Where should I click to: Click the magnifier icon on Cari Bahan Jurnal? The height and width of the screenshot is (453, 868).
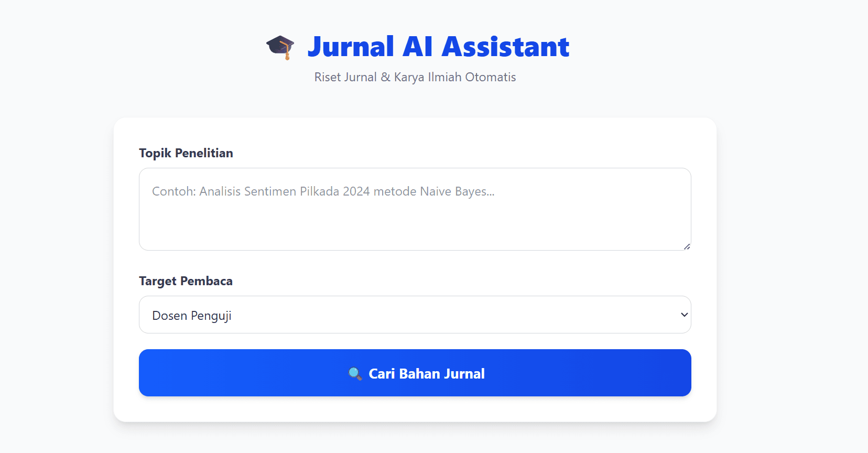355,373
